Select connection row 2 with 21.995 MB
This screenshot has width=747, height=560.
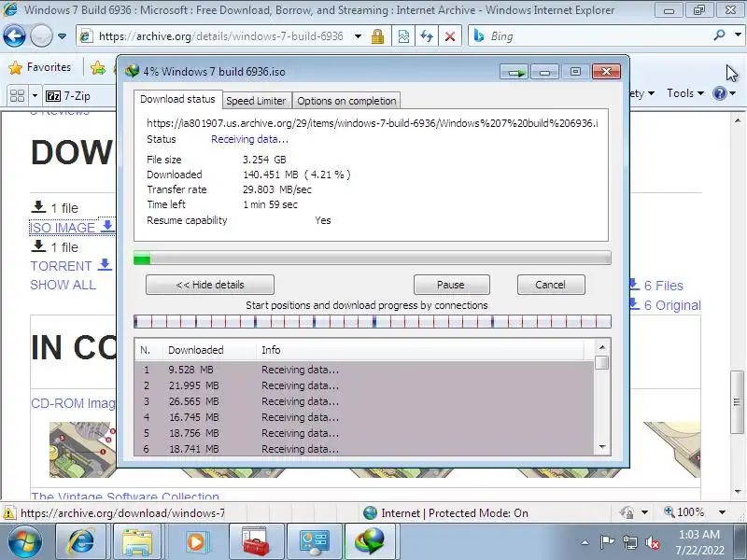[364, 385]
